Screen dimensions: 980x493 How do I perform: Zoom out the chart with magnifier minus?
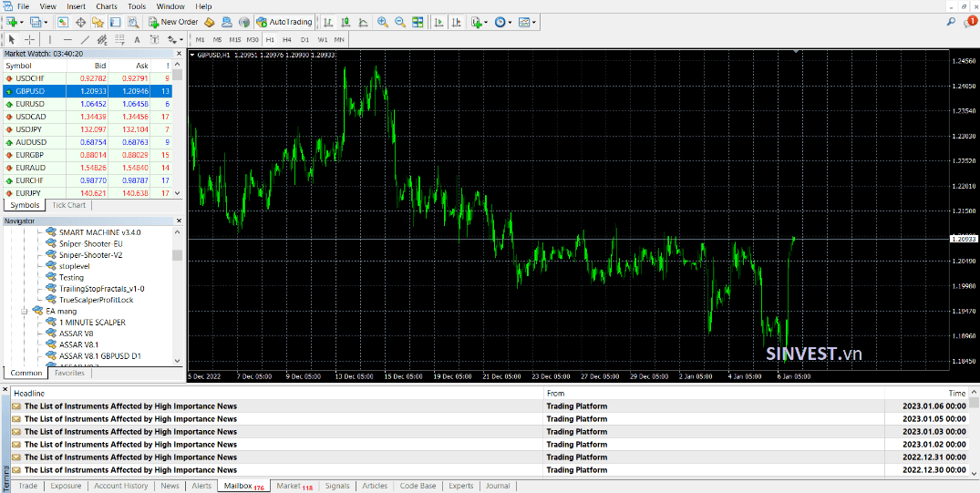[x=400, y=22]
